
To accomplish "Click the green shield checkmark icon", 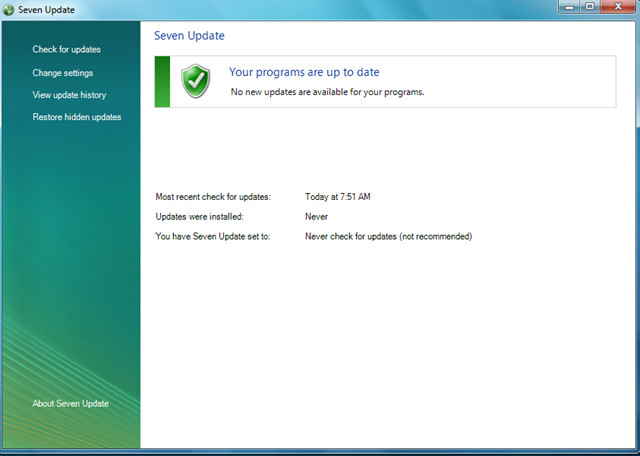I will click(196, 81).
